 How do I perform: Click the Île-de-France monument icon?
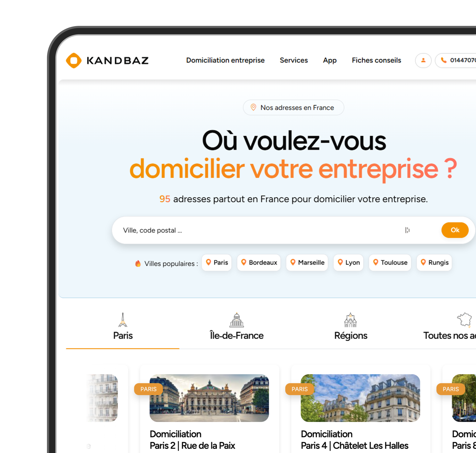pyautogui.click(x=237, y=320)
